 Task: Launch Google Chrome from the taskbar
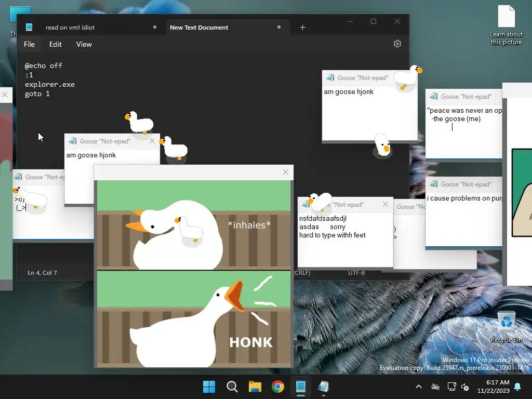pos(278,387)
